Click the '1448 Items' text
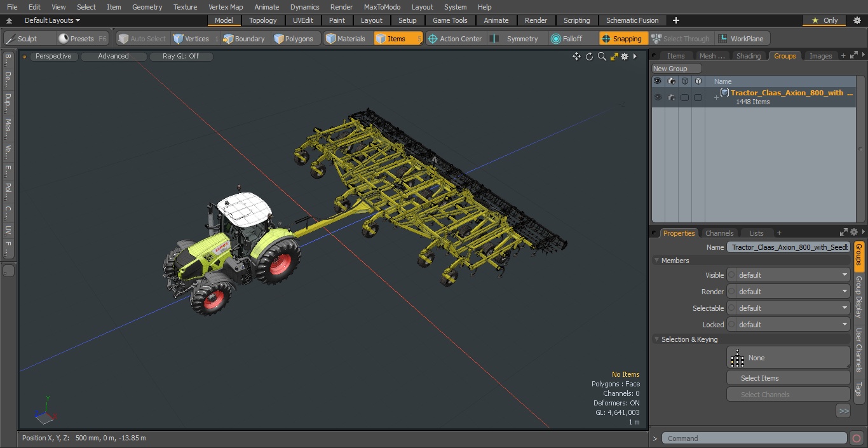Viewport: 868px width, 448px height. pyautogui.click(x=753, y=102)
